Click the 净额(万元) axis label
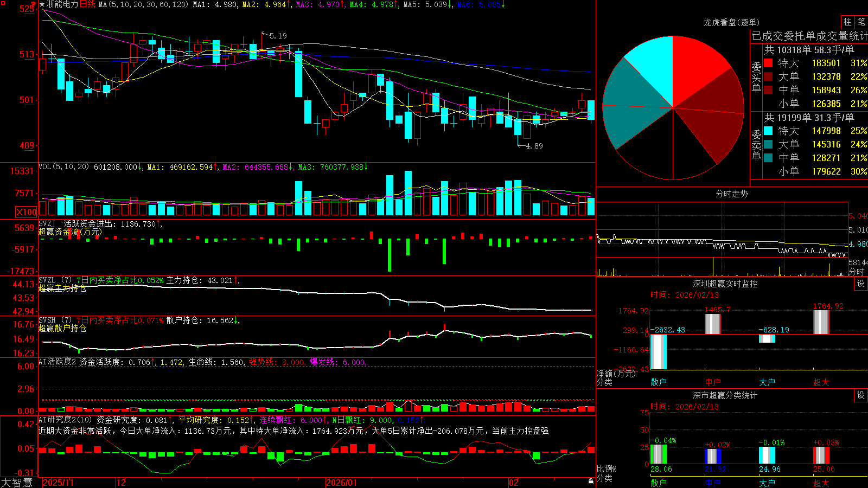868x488 pixels. click(616, 374)
